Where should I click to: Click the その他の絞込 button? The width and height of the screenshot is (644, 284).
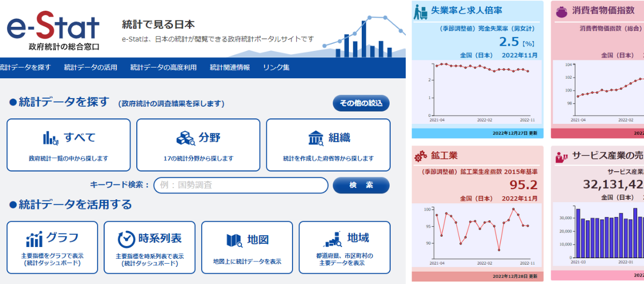[x=361, y=103]
